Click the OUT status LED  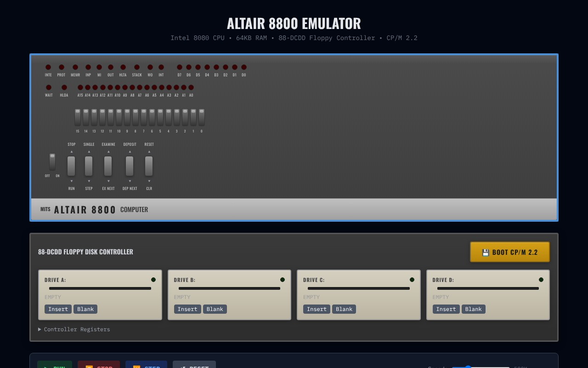(x=111, y=67)
